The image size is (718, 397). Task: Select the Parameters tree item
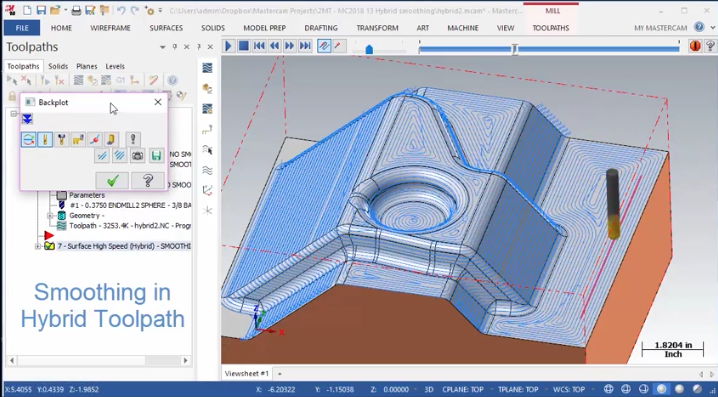(x=87, y=195)
